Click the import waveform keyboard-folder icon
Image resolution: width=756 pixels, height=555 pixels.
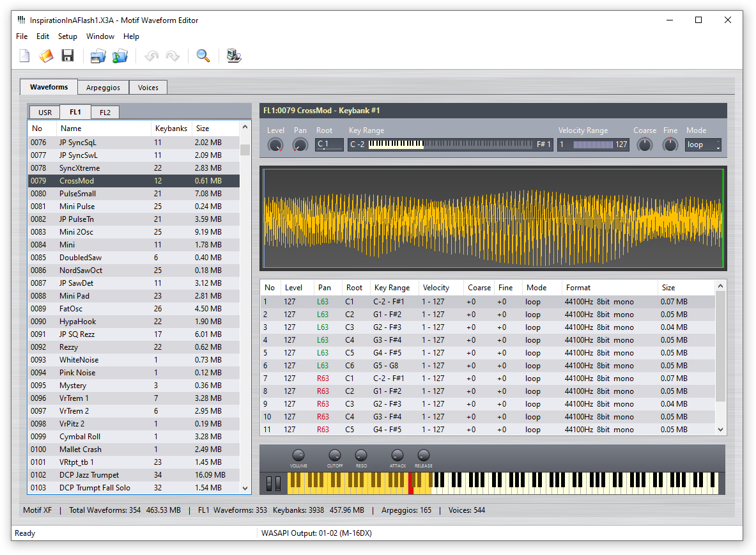click(x=98, y=56)
